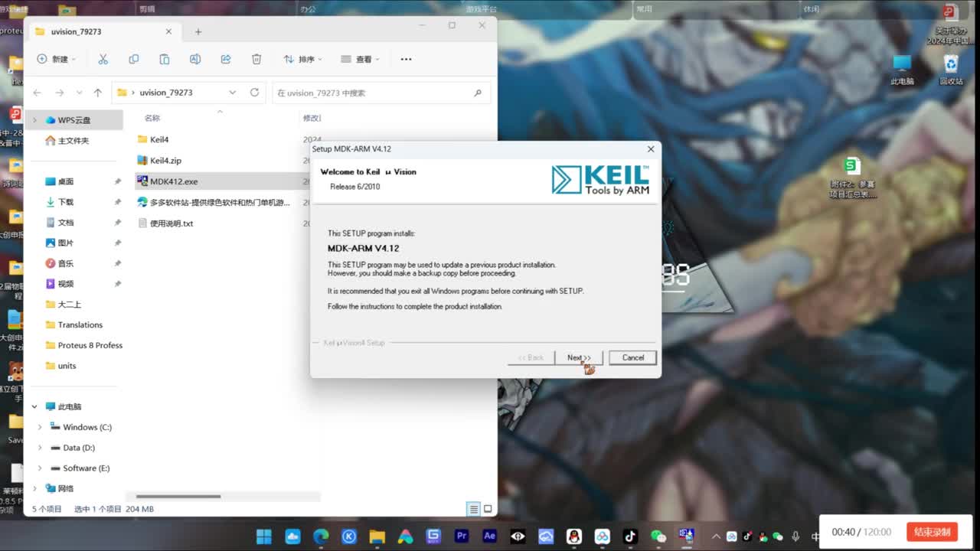Screen dimensions: 980x551
Task: Click the search box for uvision_79273
Action: pos(374,93)
